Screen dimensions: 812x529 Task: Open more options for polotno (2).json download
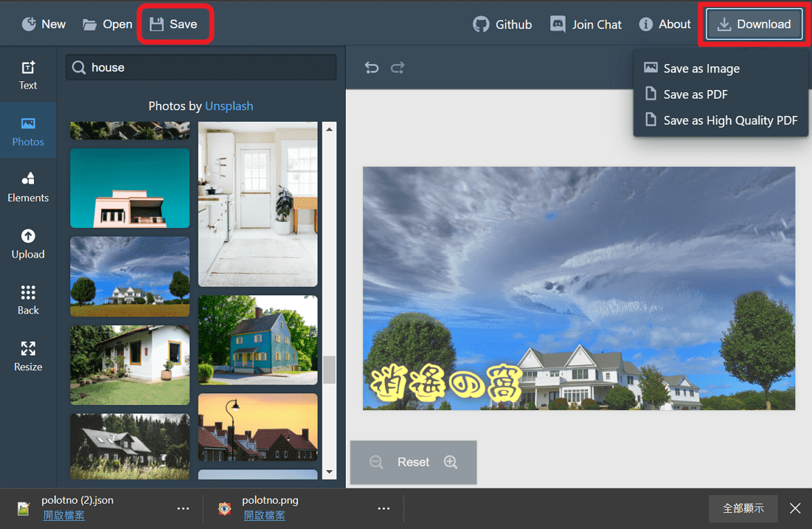(183, 508)
